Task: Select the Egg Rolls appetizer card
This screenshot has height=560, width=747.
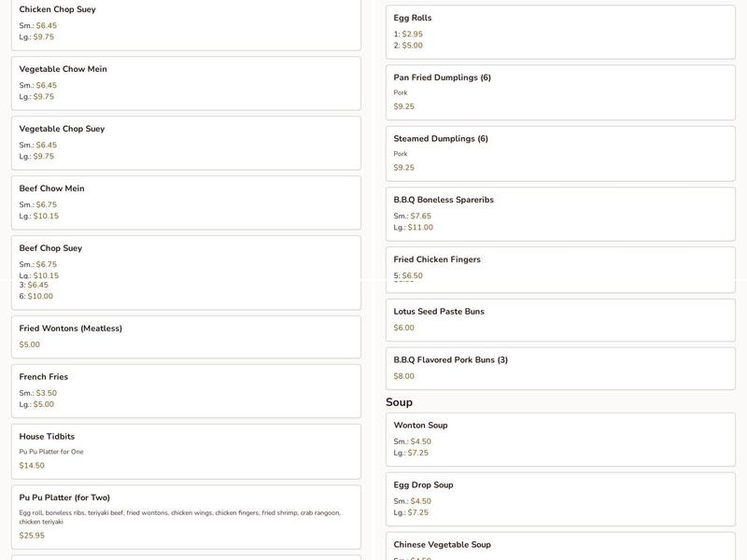Action: click(560, 33)
